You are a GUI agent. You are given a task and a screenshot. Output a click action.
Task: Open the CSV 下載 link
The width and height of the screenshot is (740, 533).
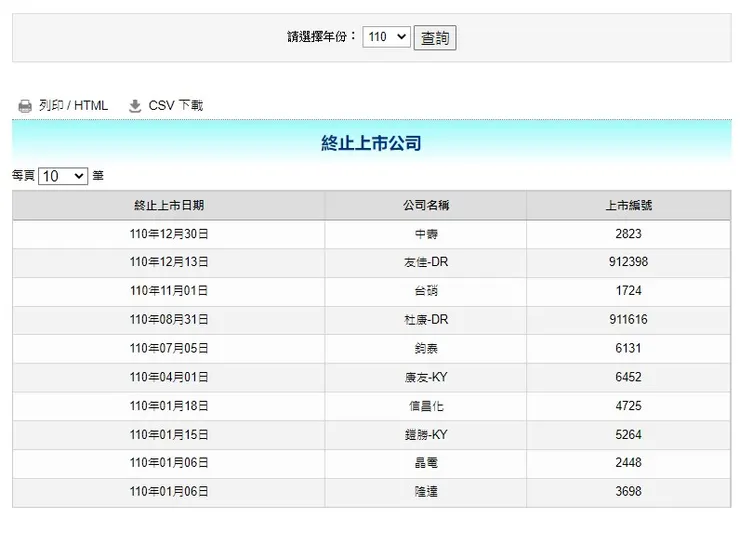176,105
